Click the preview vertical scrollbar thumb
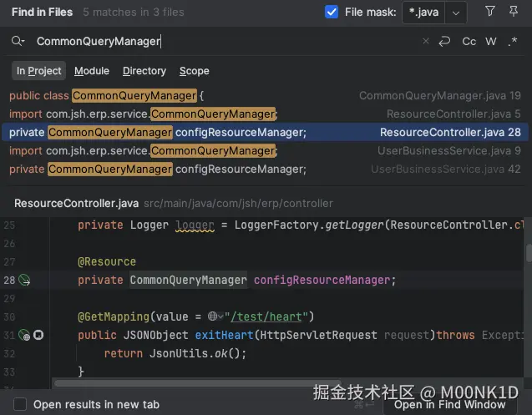The image size is (532, 415). point(529,253)
